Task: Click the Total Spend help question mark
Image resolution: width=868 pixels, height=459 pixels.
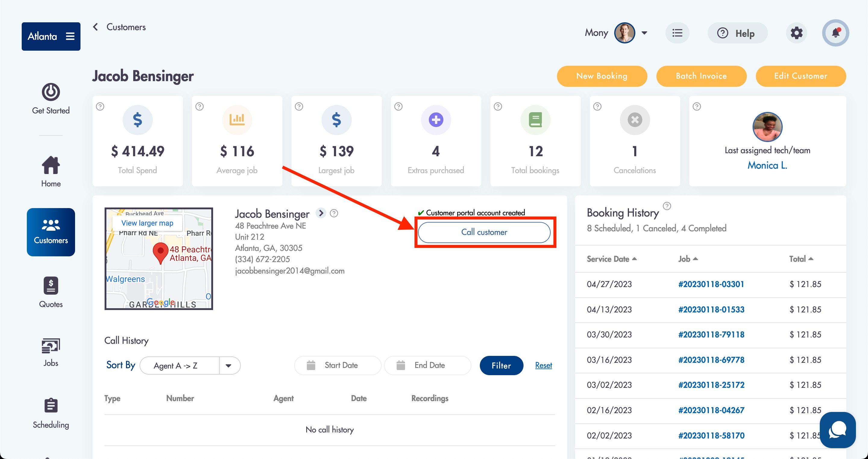Action: point(100,106)
